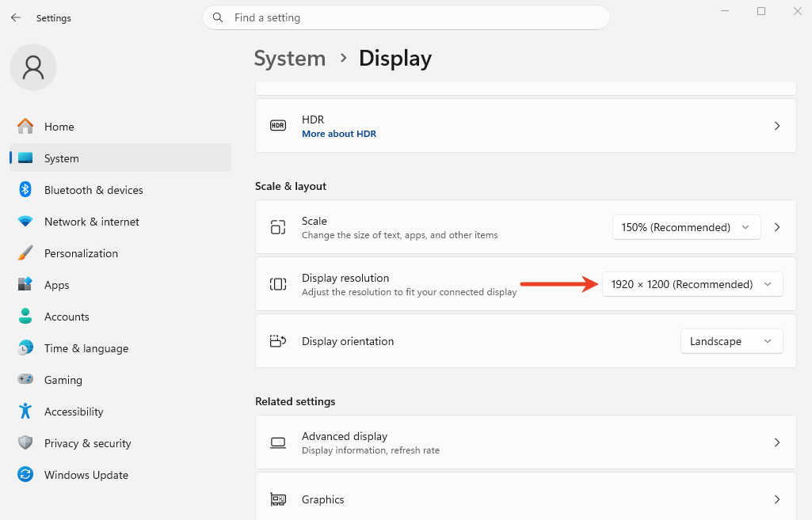Viewport: 812px width, 520px height.
Task: Open Time & language section
Action: (x=120, y=348)
